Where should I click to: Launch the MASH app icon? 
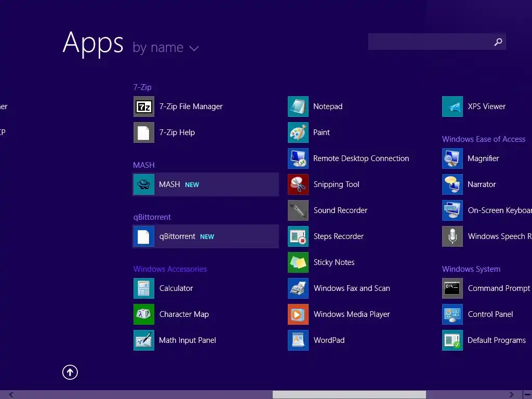coord(144,184)
